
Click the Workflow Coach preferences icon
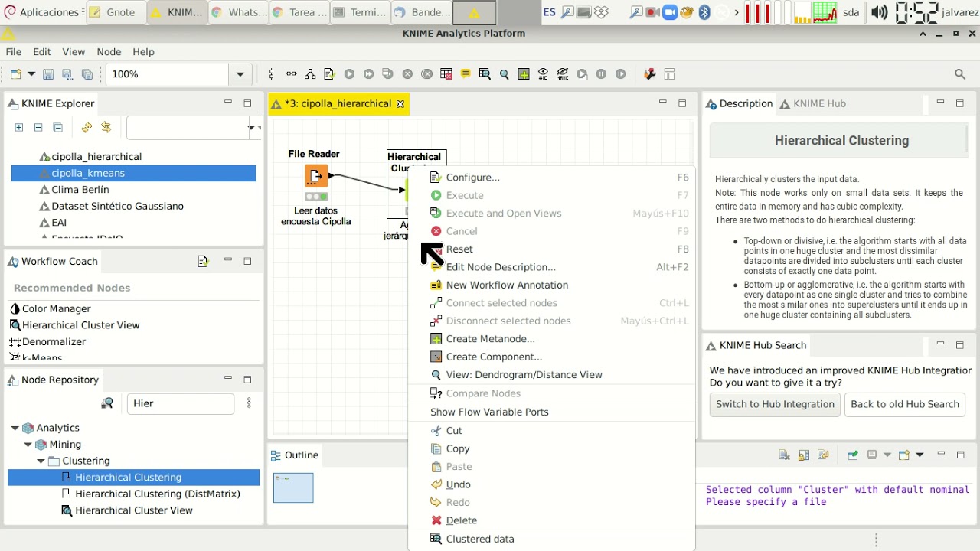203,261
